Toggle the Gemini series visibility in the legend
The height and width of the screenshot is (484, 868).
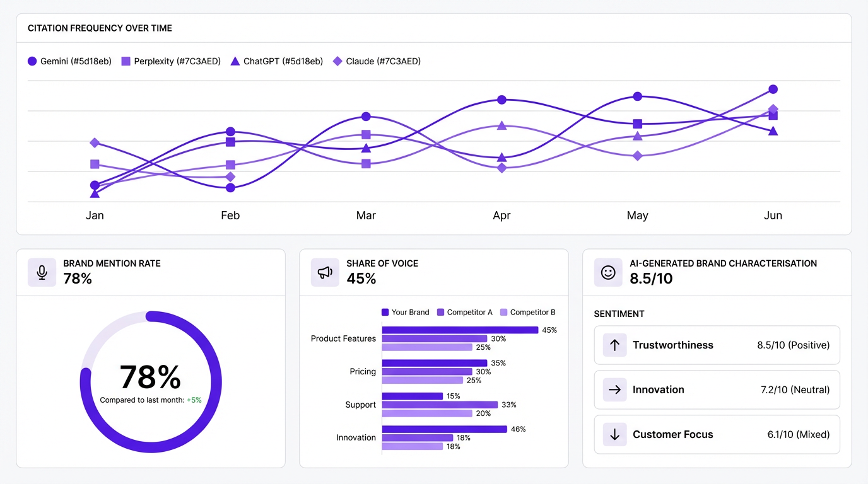[69, 60]
